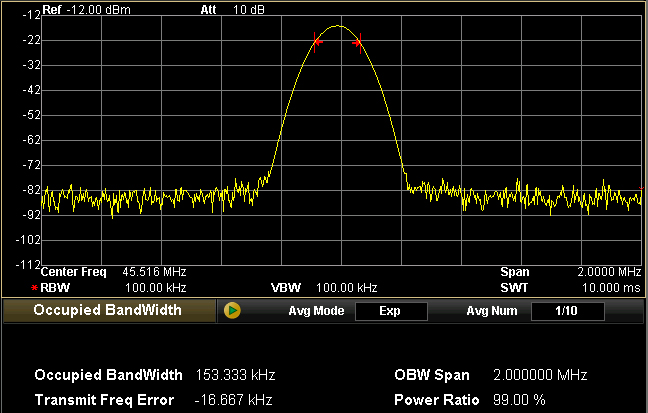Click the -82 axis label

[31, 190]
